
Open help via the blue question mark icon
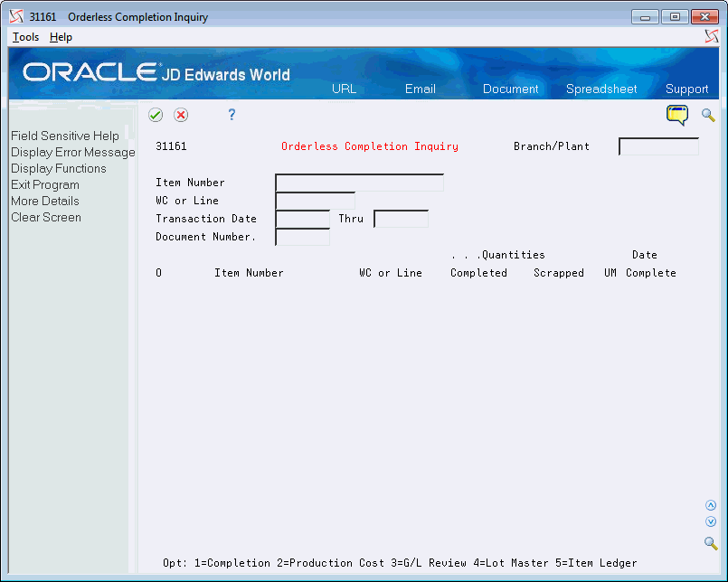coord(232,114)
